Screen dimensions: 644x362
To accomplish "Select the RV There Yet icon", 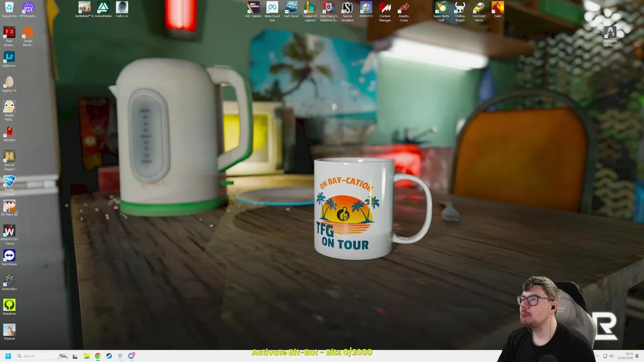I will point(9,208).
